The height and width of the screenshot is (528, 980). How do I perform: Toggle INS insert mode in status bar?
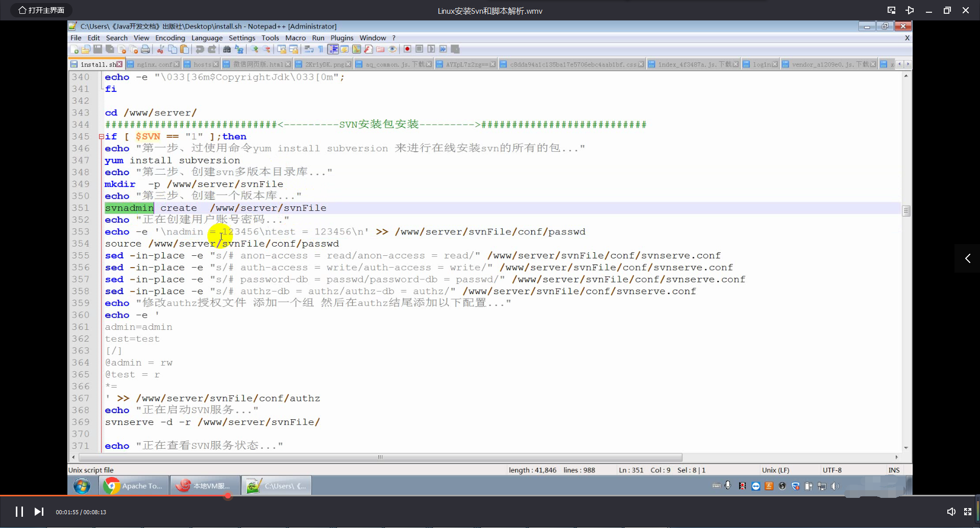pyautogui.click(x=894, y=470)
